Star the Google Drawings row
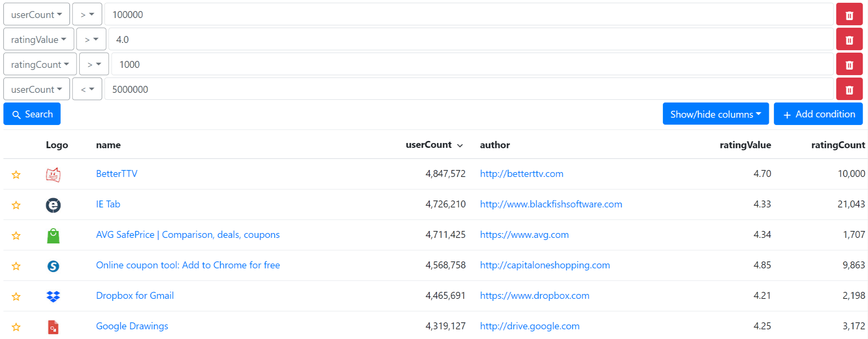 click(x=16, y=327)
